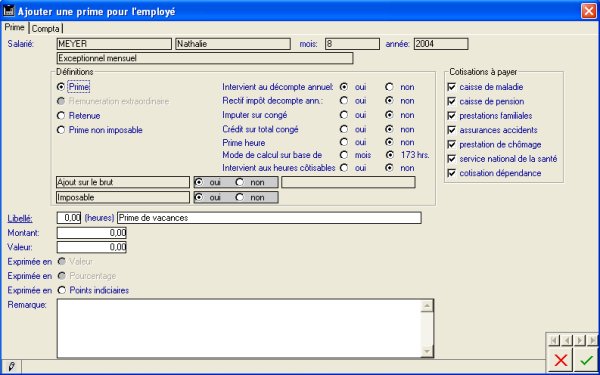Click the année field showing 2004
The image size is (600, 375).
coord(441,44)
